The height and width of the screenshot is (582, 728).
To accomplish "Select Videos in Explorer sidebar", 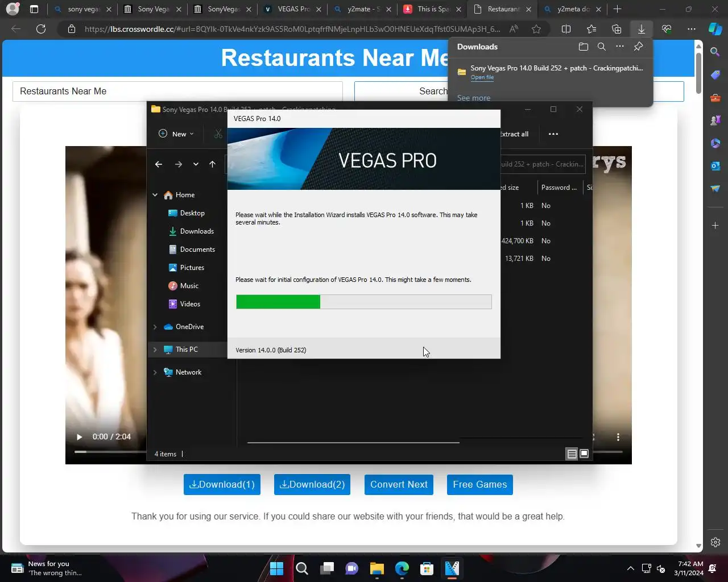I will 190,304.
